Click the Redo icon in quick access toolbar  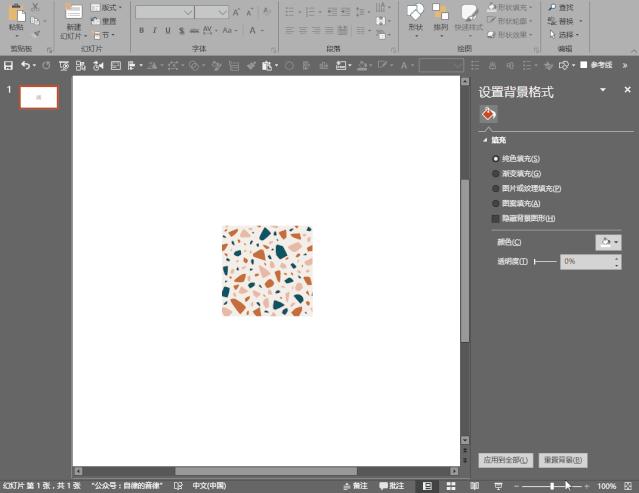click(46, 66)
